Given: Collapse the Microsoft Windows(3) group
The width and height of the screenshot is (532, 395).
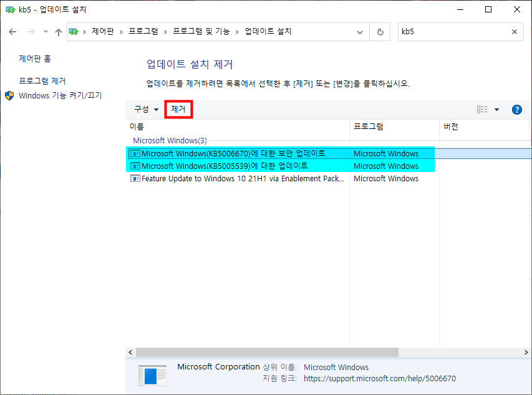Looking at the screenshot, I should pos(170,140).
